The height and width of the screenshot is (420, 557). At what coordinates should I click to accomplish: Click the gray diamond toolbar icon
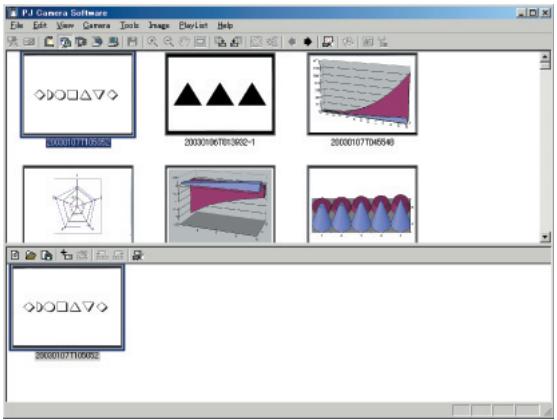[292, 42]
